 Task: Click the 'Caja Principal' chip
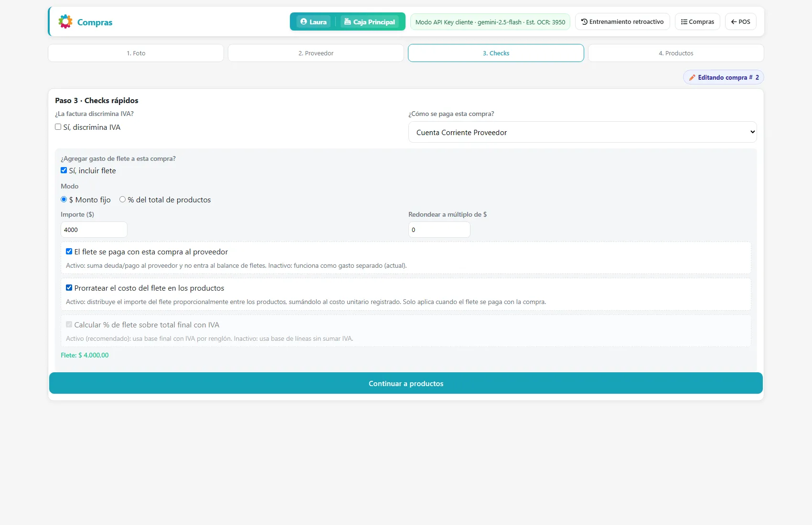pos(370,21)
